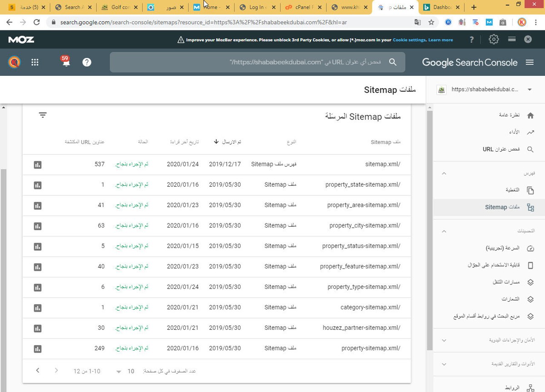
Task: Open a new browser tab
Action: pyautogui.click(x=474, y=7)
